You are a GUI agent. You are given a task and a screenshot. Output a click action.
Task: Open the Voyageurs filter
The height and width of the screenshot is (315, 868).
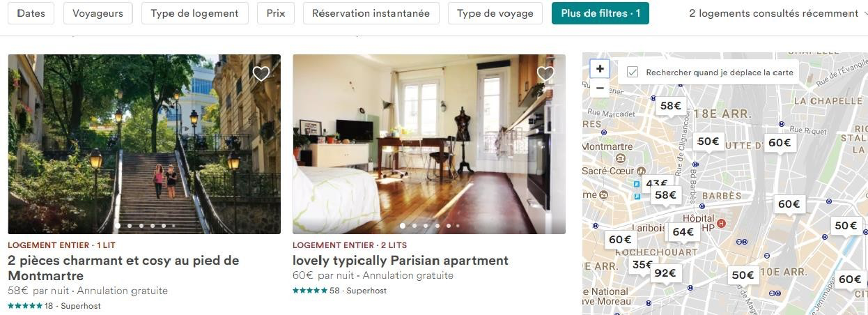click(x=98, y=13)
